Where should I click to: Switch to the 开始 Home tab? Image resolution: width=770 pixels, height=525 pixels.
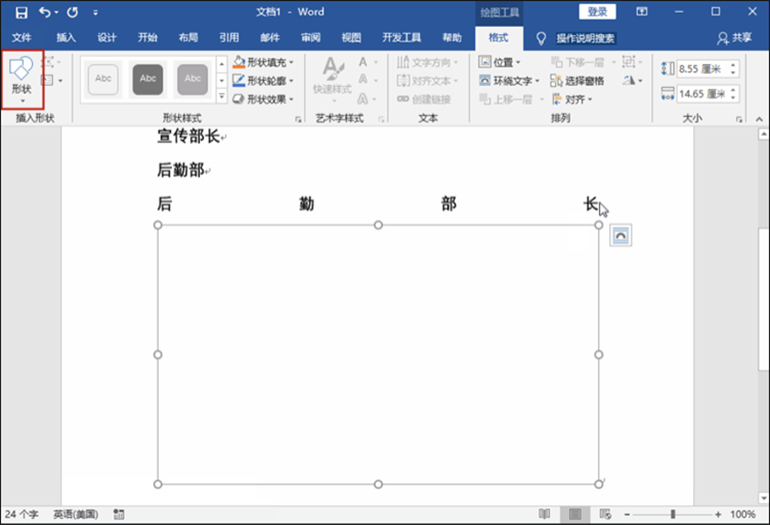(147, 38)
